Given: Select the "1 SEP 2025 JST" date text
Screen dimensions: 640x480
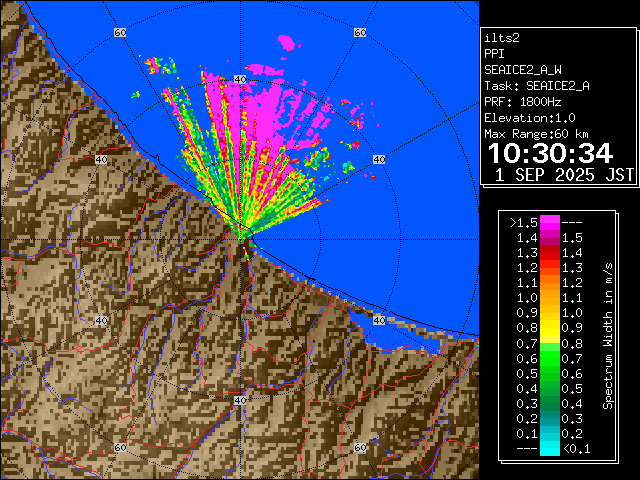Looking at the screenshot, I should point(565,175).
